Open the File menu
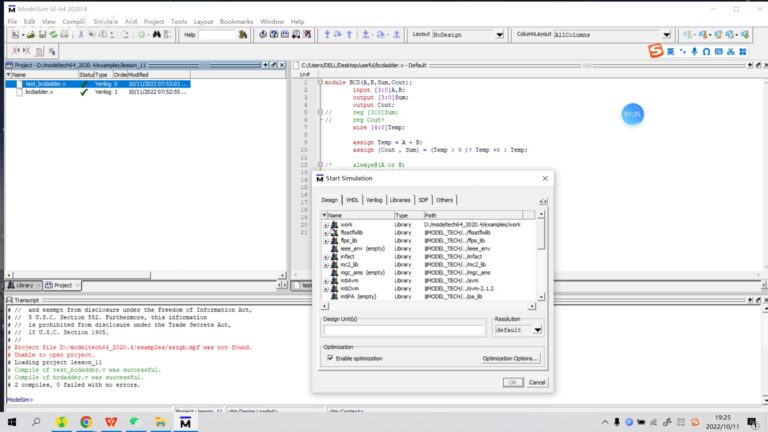This screenshot has height=432, width=768. coord(12,22)
